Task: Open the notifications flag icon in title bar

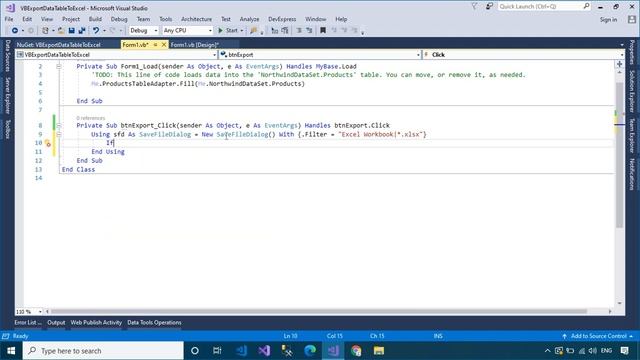Action: [x=474, y=7]
